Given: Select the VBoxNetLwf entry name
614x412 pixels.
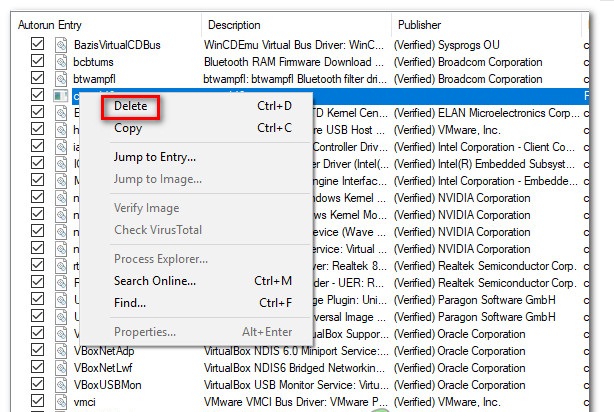Looking at the screenshot, I should [x=103, y=368].
